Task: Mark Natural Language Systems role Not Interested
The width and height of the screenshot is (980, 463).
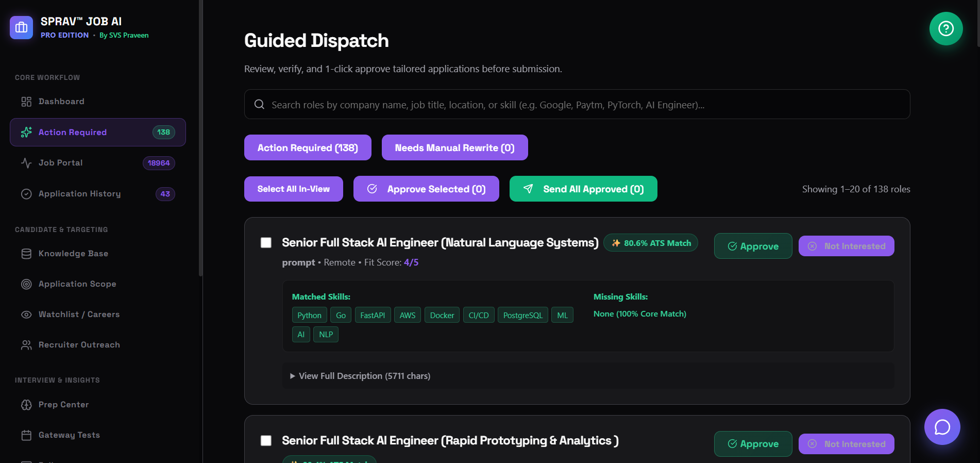Action: coord(846,246)
